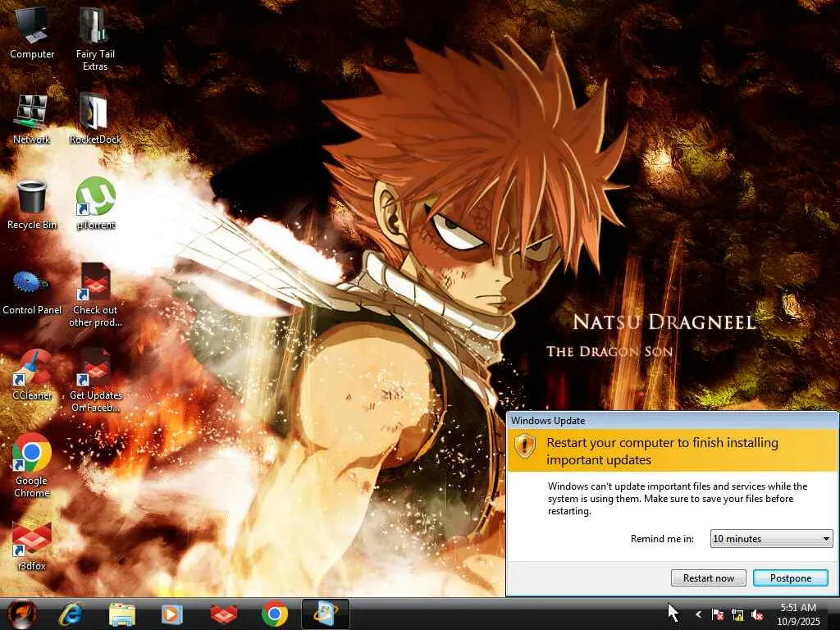The width and height of the screenshot is (840, 630).
Task: Click the Postpone button
Action: pyautogui.click(x=791, y=578)
